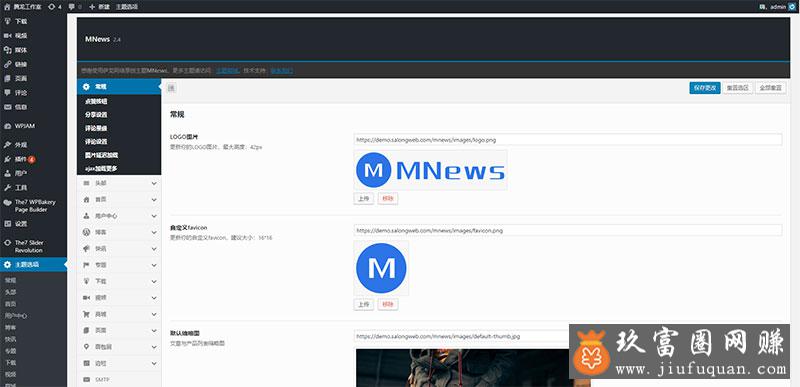
Task: Expand the video camera section chevron
Action: (x=154, y=297)
